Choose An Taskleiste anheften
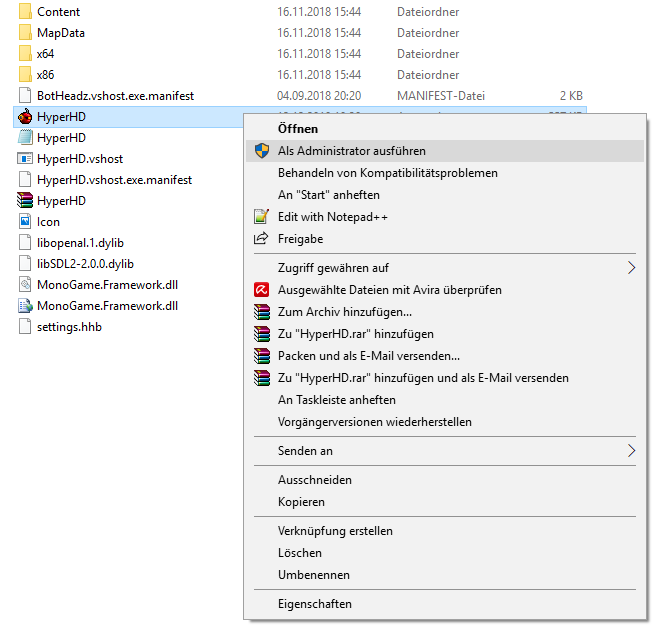 [445, 400]
